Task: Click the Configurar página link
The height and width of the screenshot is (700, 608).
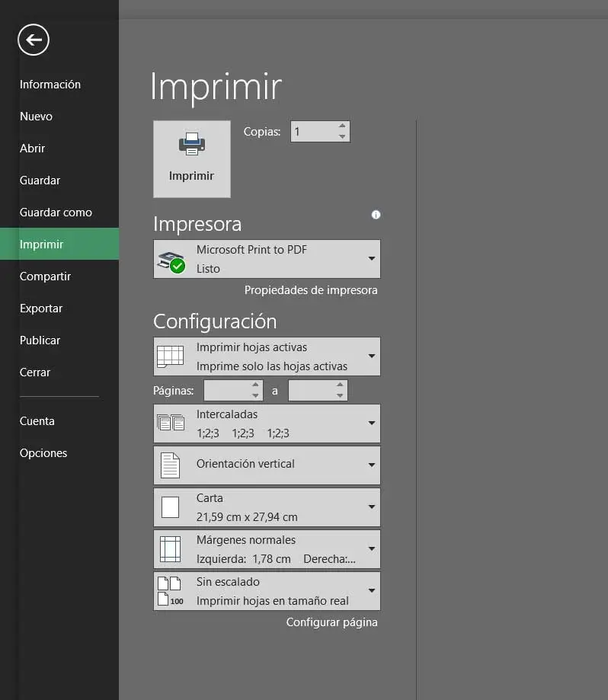Action: [x=331, y=622]
